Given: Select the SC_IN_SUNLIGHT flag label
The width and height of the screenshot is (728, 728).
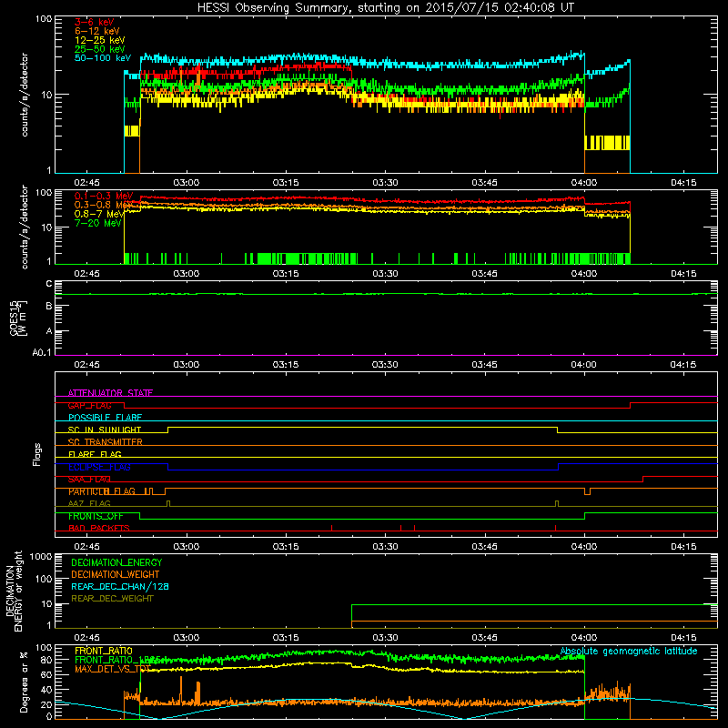Looking at the screenshot, I should pyautogui.click(x=105, y=430).
